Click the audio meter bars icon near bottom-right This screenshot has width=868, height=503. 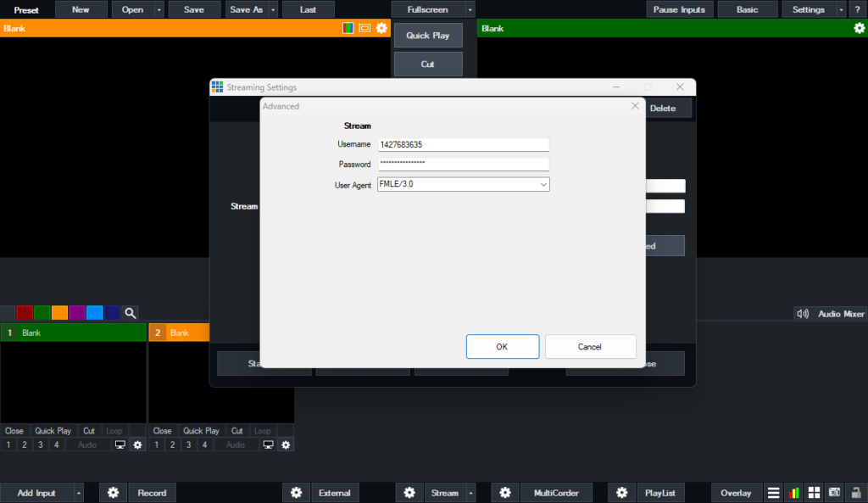point(793,492)
